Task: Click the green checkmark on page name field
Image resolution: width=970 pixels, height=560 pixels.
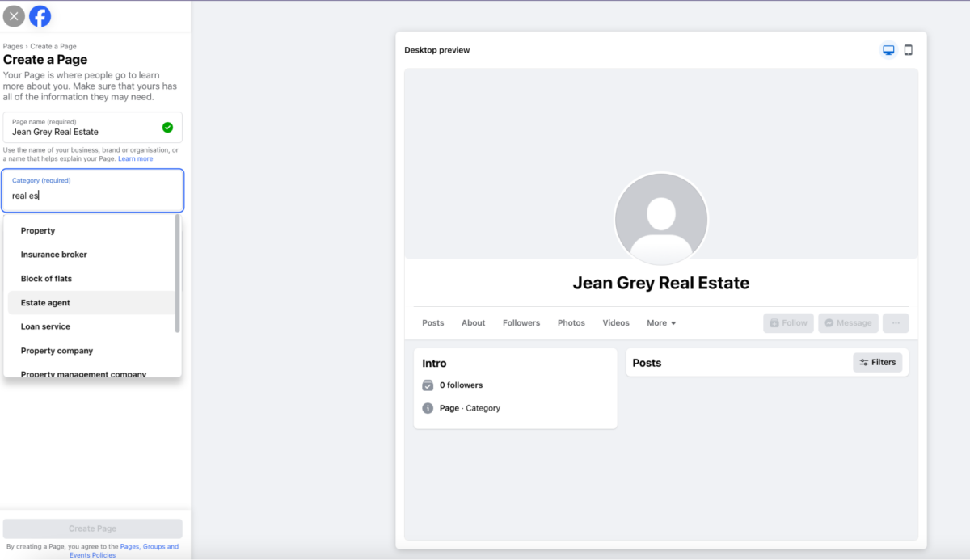Action: pos(167,127)
